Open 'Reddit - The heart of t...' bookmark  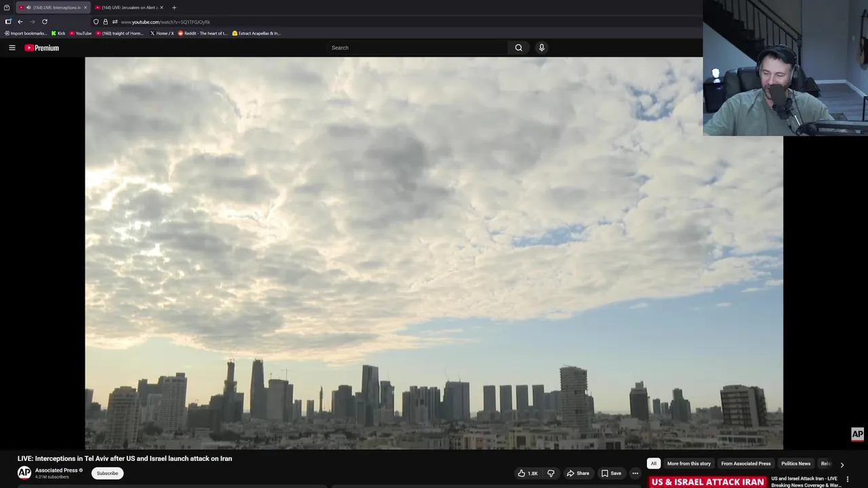click(x=202, y=33)
